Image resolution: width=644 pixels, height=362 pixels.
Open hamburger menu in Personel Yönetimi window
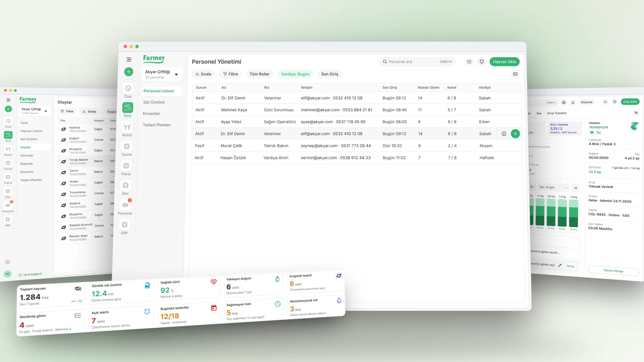pyautogui.click(x=129, y=60)
